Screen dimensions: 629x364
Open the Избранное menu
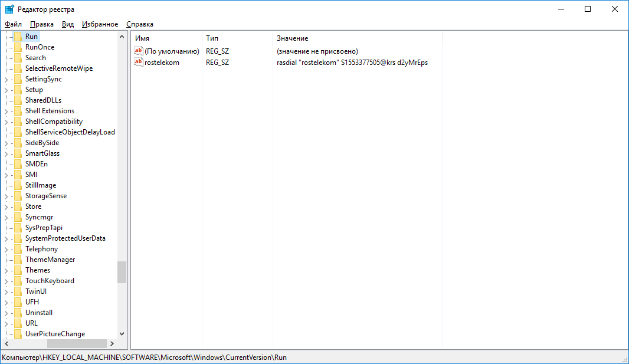(100, 24)
